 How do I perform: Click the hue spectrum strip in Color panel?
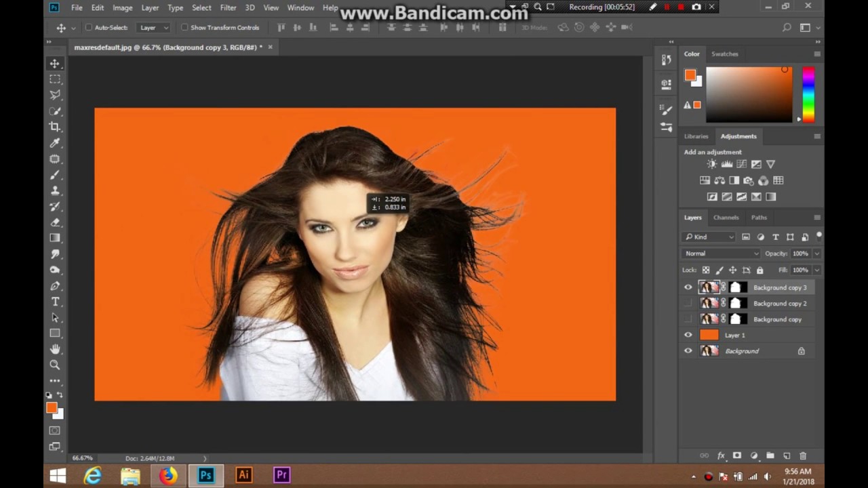coord(808,94)
